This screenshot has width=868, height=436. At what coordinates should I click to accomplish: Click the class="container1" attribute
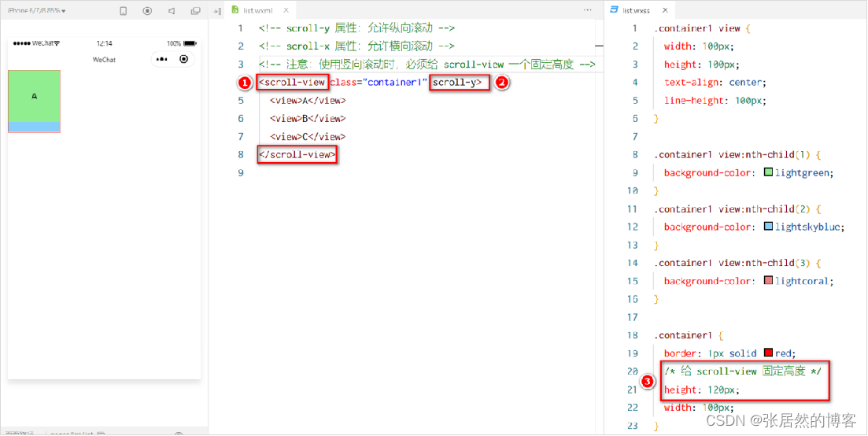[379, 83]
